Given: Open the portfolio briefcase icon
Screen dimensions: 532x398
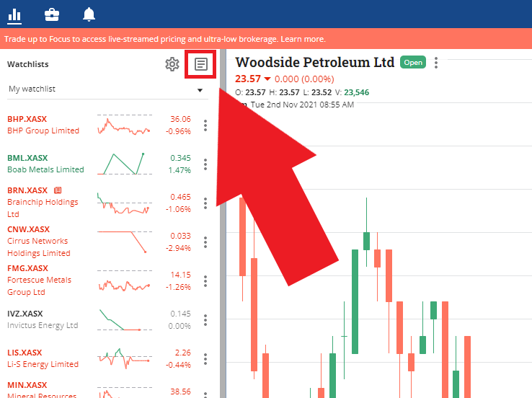Looking at the screenshot, I should 52,14.
